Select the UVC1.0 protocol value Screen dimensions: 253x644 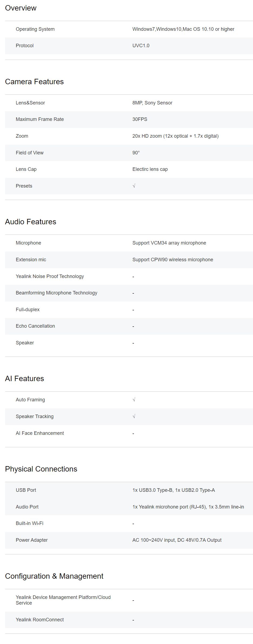click(x=141, y=46)
